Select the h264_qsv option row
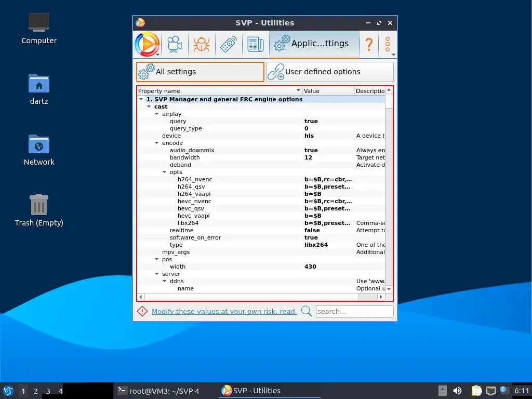This screenshot has width=532, height=399. (261, 187)
